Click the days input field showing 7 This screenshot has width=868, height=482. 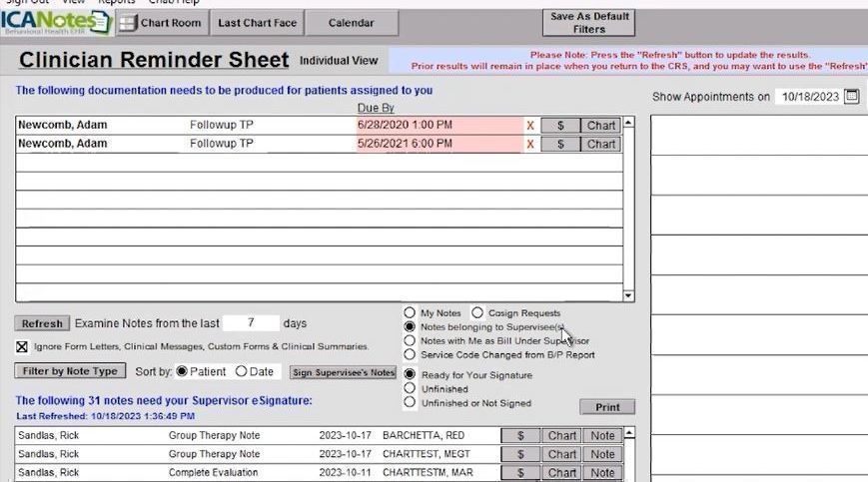pyautogui.click(x=251, y=322)
